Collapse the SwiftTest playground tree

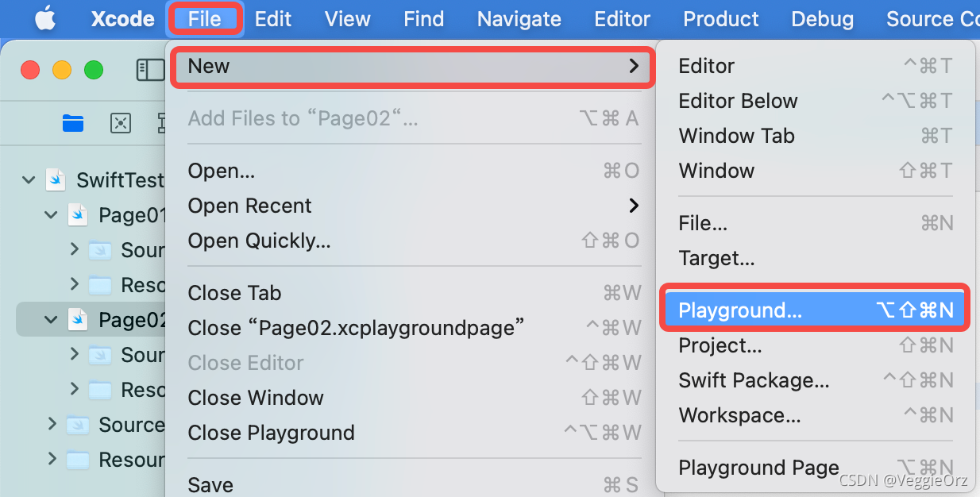[29, 180]
